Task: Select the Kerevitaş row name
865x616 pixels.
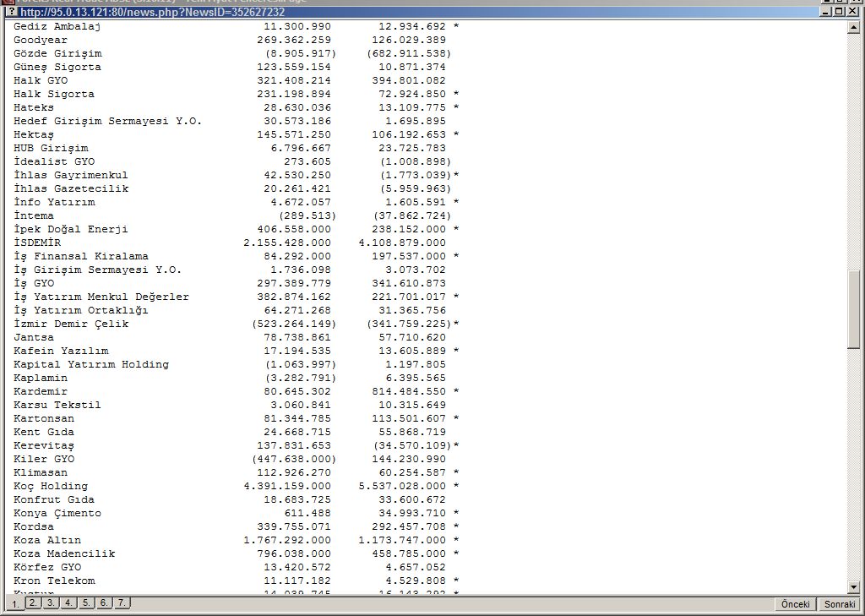Action: click(x=44, y=446)
